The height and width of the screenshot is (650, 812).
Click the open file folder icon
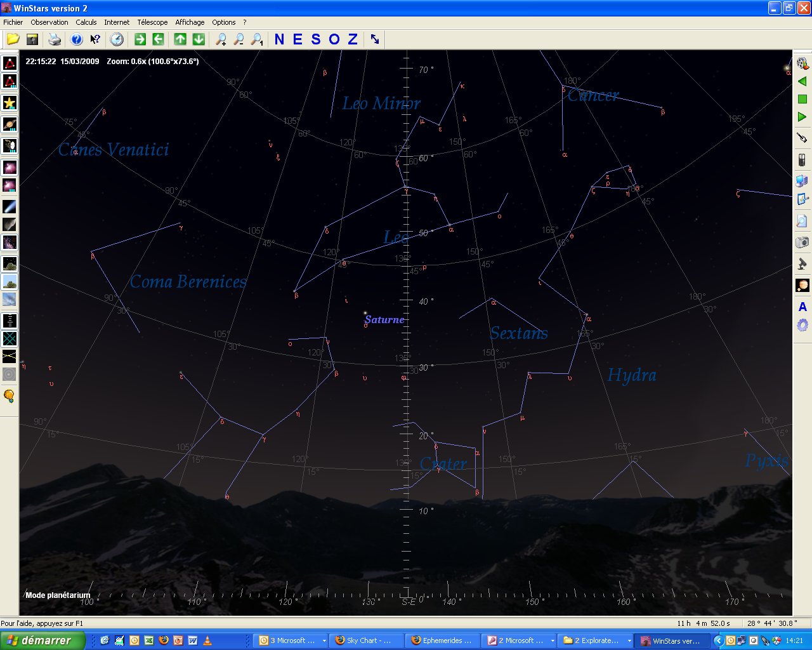pyautogui.click(x=13, y=39)
